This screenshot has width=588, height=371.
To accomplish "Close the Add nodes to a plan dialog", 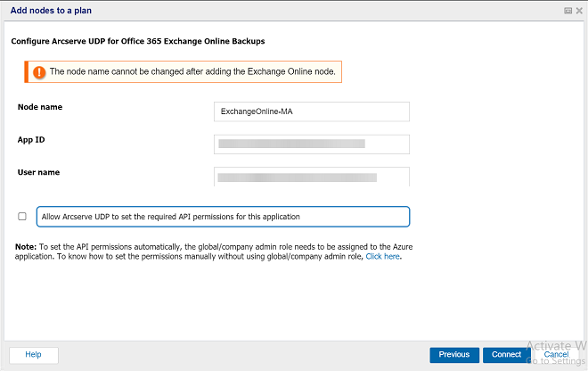I will 579,11.
